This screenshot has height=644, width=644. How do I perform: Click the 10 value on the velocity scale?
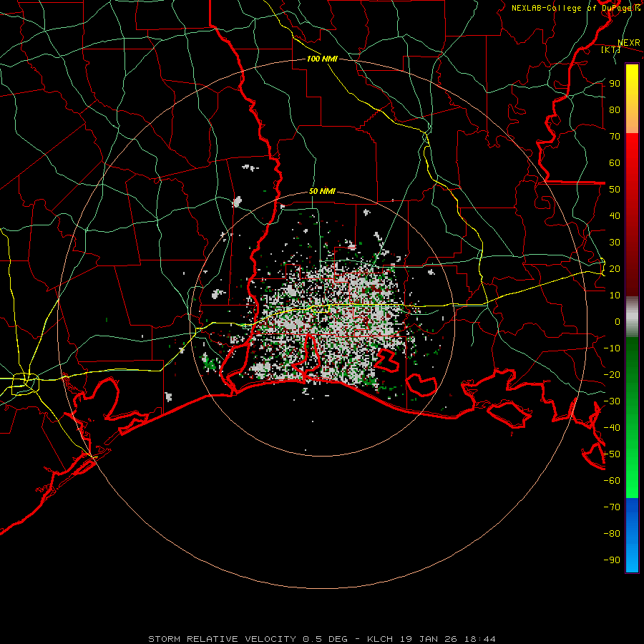point(615,296)
